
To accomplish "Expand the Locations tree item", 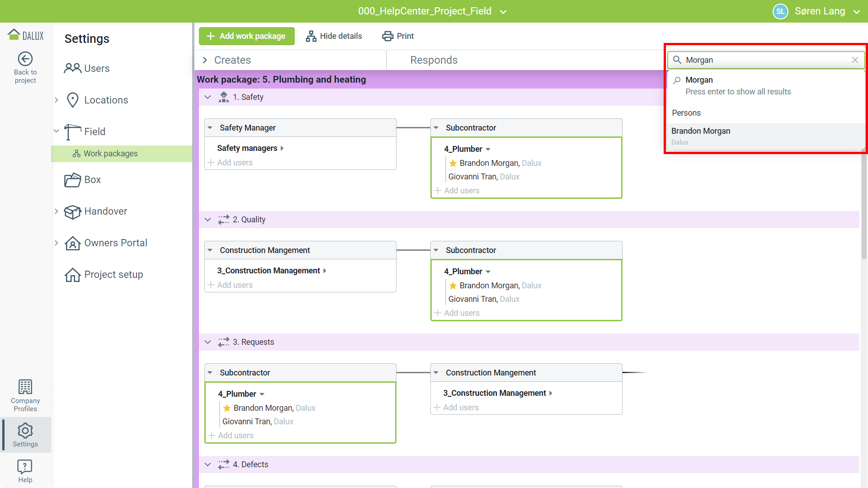I will pos(57,100).
